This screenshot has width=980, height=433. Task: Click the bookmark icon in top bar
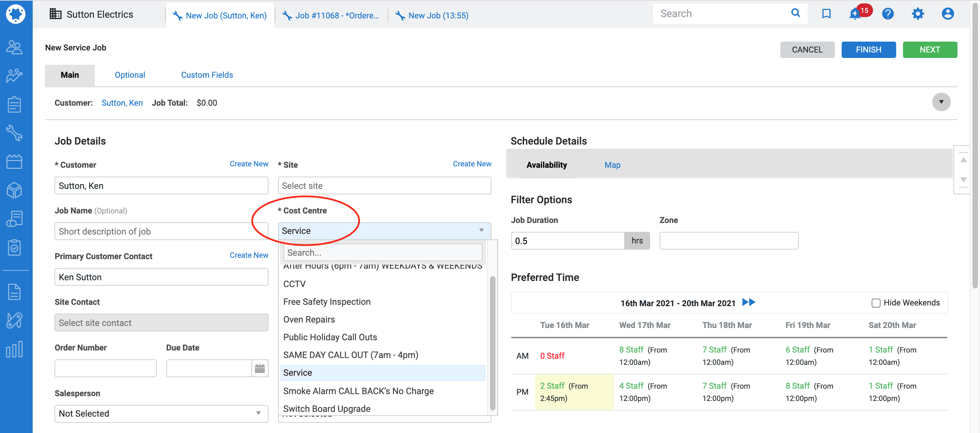[x=826, y=14]
